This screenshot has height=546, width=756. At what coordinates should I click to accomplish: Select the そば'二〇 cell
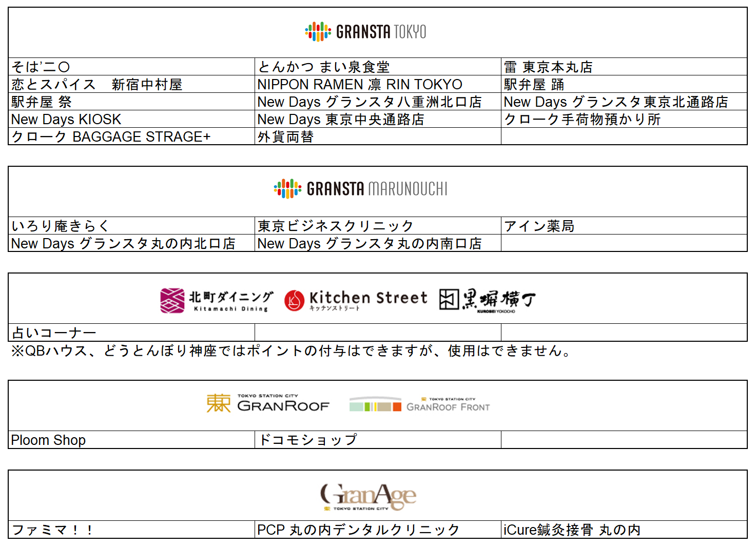click(x=131, y=67)
